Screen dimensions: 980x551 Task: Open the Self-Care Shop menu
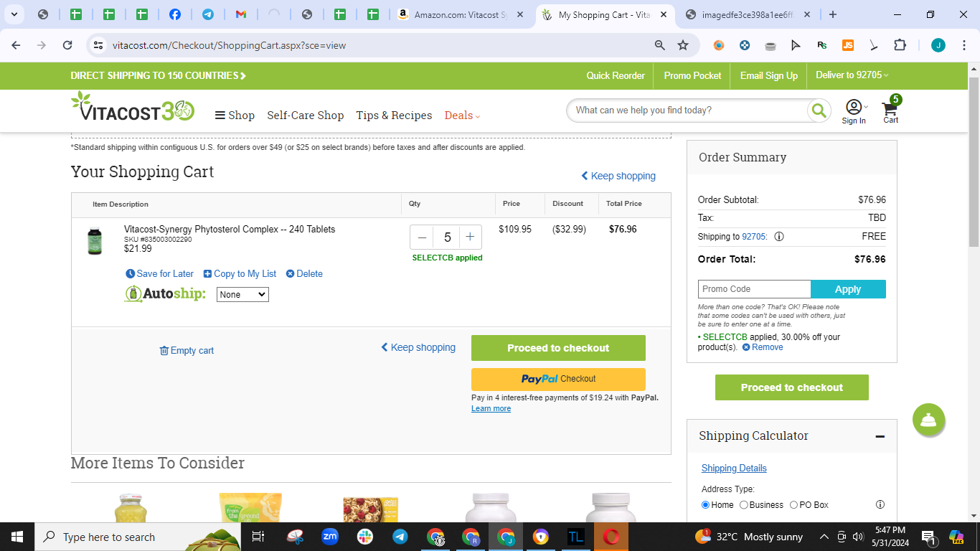click(x=306, y=116)
